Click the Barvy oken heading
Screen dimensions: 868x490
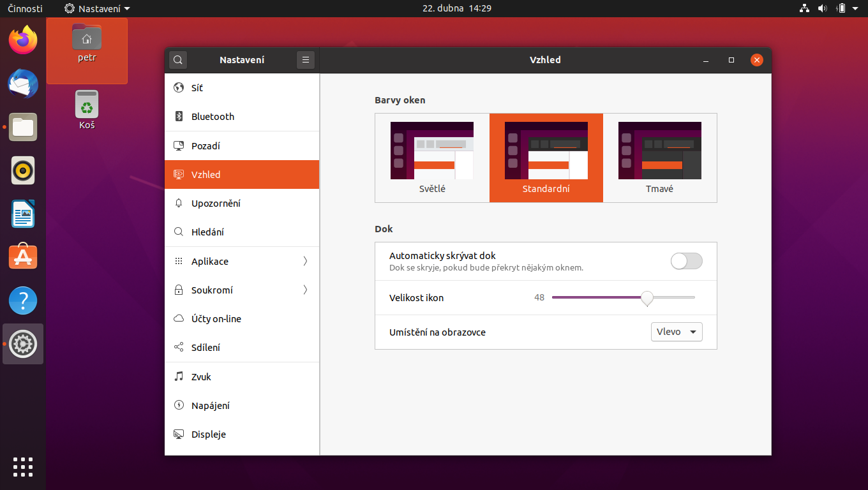pyautogui.click(x=400, y=100)
